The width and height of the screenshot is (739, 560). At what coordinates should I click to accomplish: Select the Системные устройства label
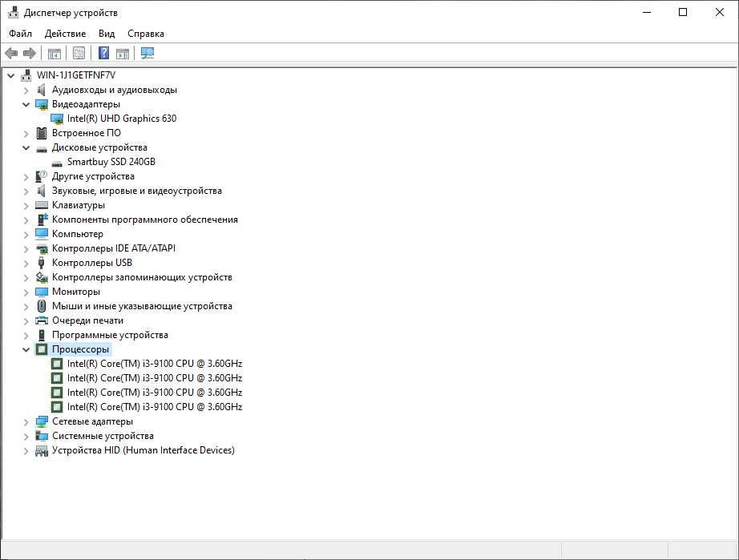click(x=103, y=436)
